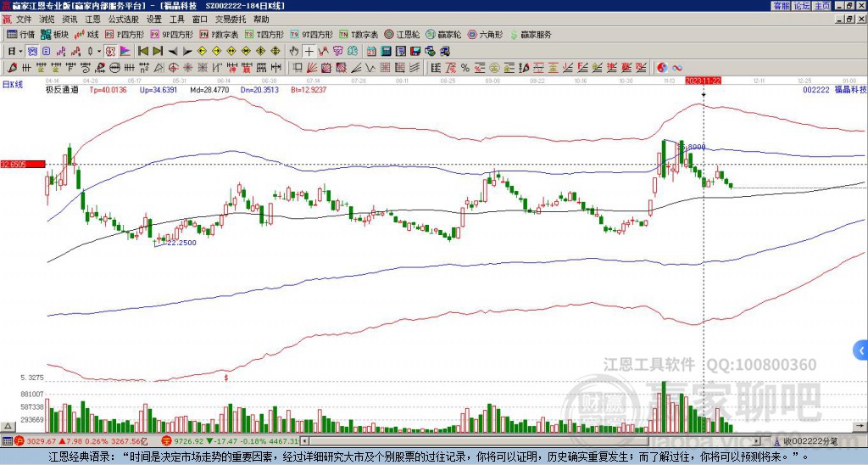Click the percent % tool icon

[x=465, y=68]
